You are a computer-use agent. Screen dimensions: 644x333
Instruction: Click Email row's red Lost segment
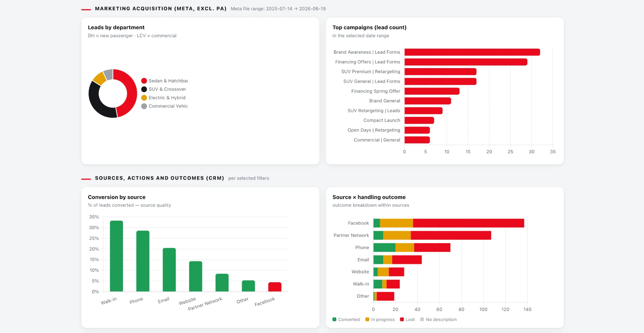[x=407, y=260]
